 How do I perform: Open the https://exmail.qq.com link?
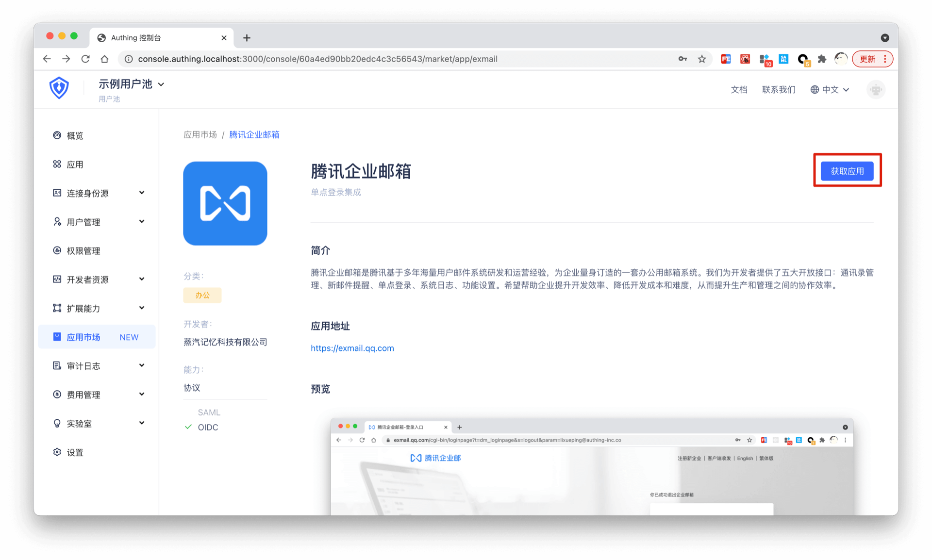352,348
